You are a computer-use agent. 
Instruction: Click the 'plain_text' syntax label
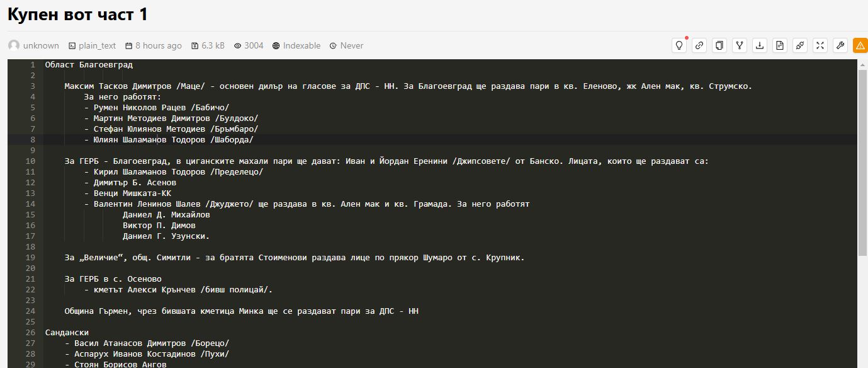(x=97, y=45)
